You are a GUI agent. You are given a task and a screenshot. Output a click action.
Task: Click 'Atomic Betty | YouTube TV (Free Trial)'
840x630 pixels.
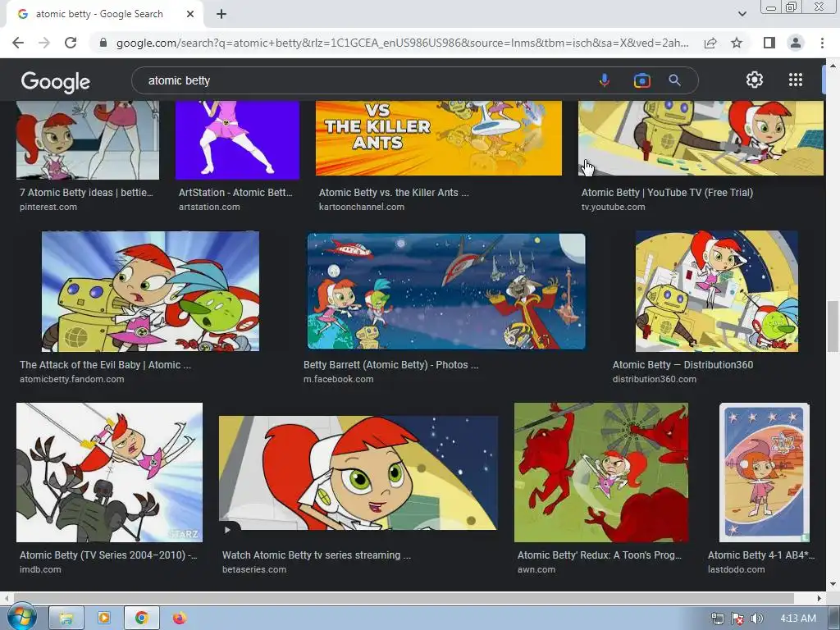pyautogui.click(x=667, y=192)
